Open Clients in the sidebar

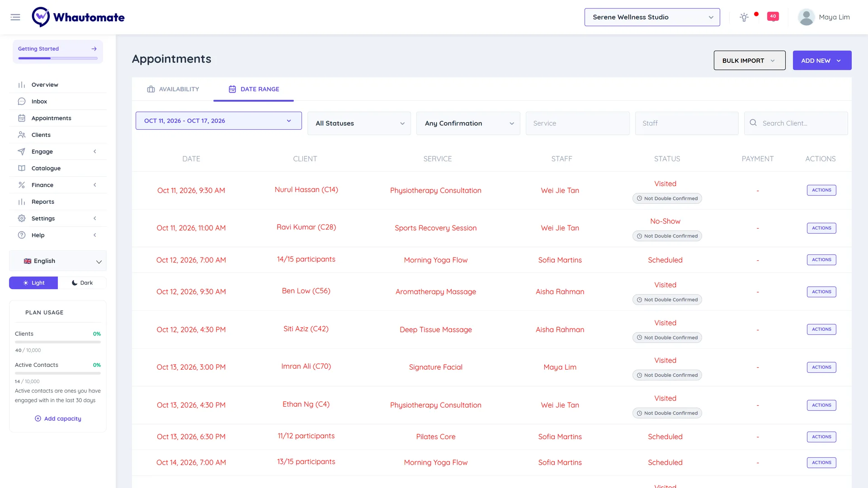[58, 135]
